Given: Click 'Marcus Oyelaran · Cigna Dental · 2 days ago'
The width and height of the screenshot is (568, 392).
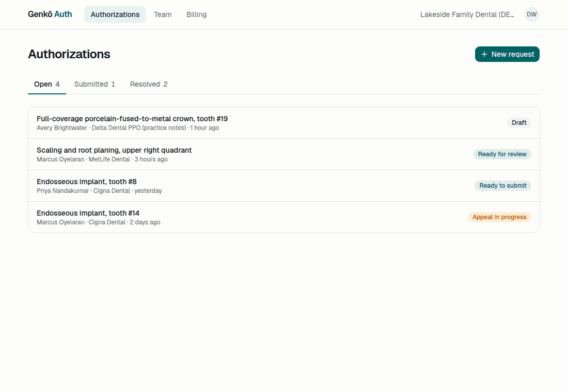Looking at the screenshot, I should click(x=99, y=222).
